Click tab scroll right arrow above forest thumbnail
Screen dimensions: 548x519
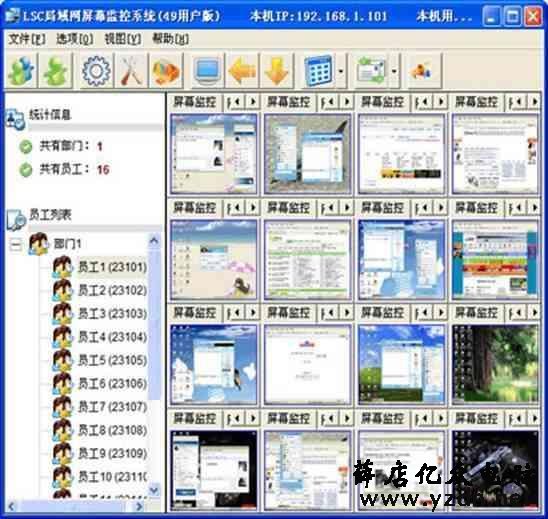(534, 313)
